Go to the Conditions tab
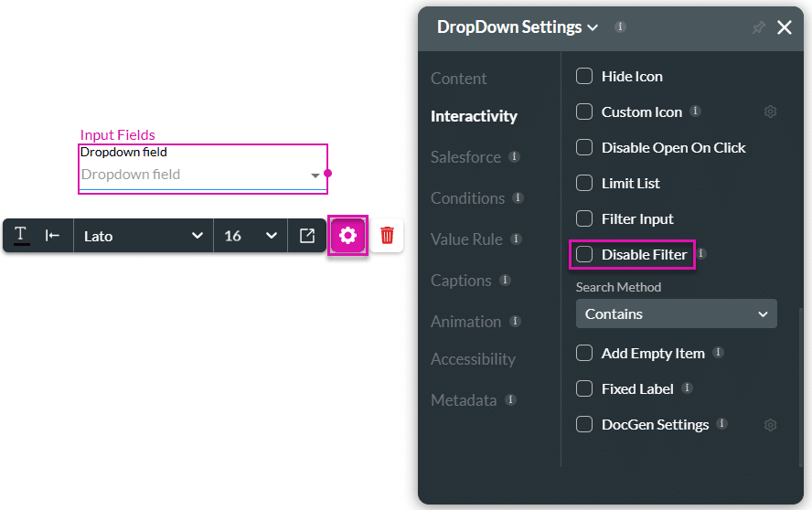Image resolution: width=812 pixels, height=510 pixels. 467,197
